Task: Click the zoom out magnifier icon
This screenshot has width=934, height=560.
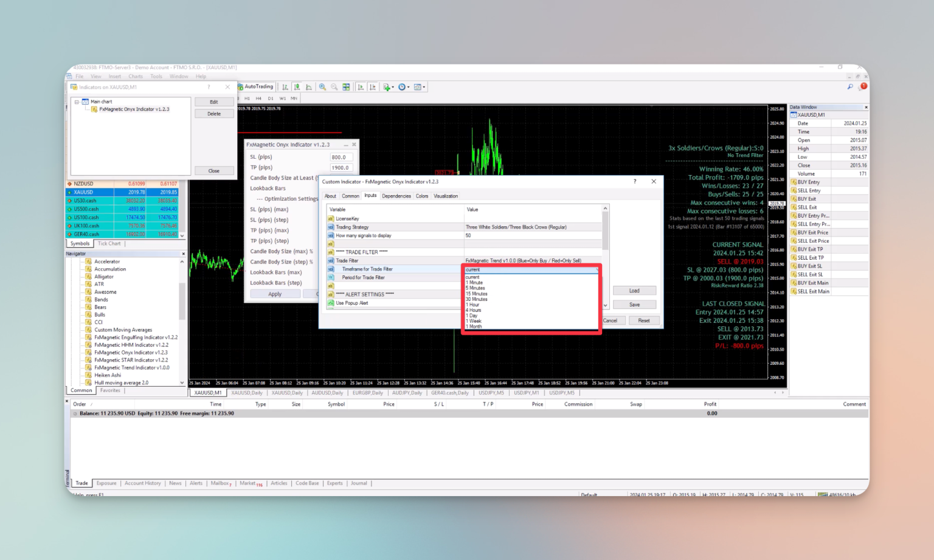Action: (x=334, y=87)
